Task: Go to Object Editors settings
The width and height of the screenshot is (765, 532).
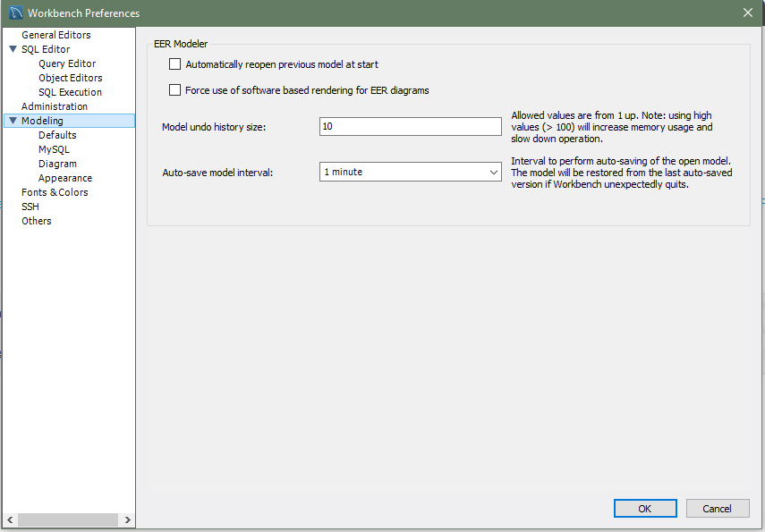Action: click(70, 78)
